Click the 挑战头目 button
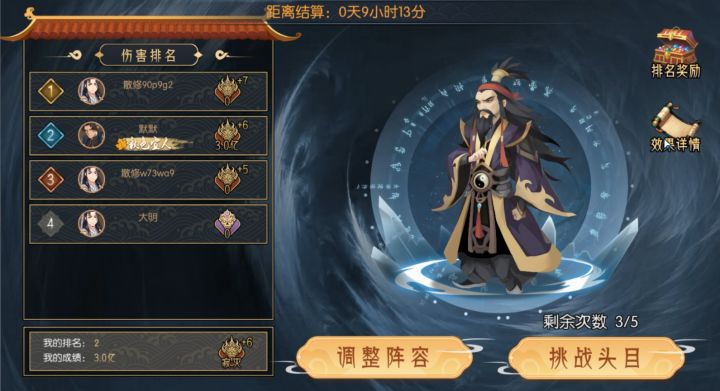This screenshot has width=720, height=391. (x=595, y=358)
